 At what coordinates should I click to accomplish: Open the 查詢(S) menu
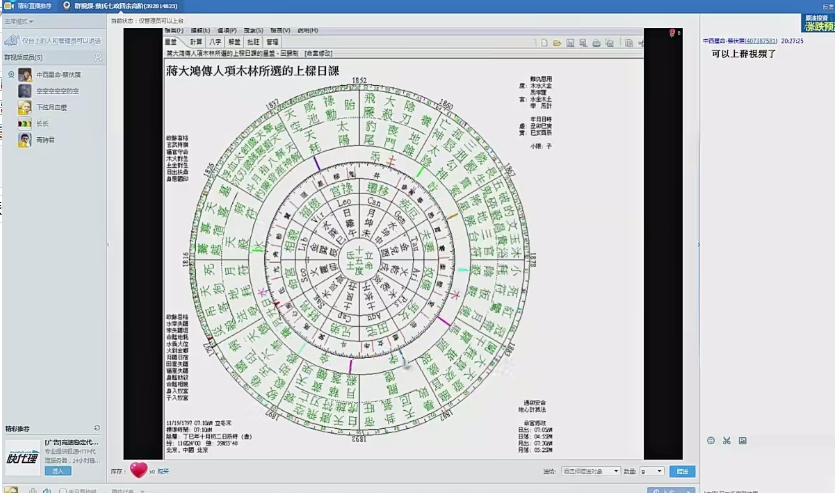pos(253,31)
